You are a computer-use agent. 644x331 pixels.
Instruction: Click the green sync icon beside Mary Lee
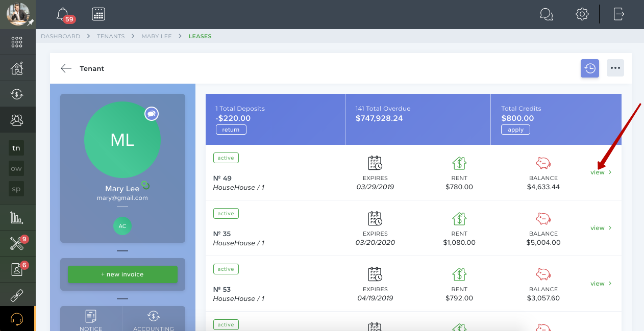click(145, 185)
